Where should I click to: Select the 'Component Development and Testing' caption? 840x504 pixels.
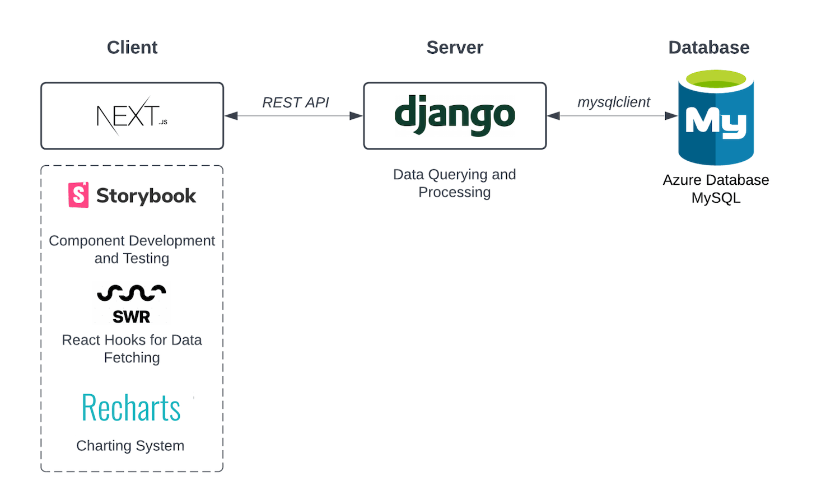[132, 249]
